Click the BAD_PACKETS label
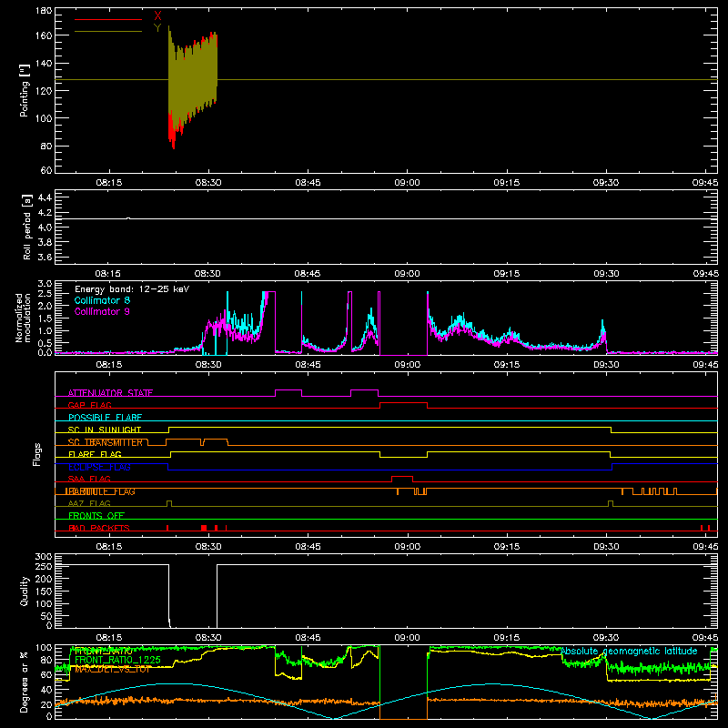Viewport: 728px width, 728px height. [x=99, y=528]
